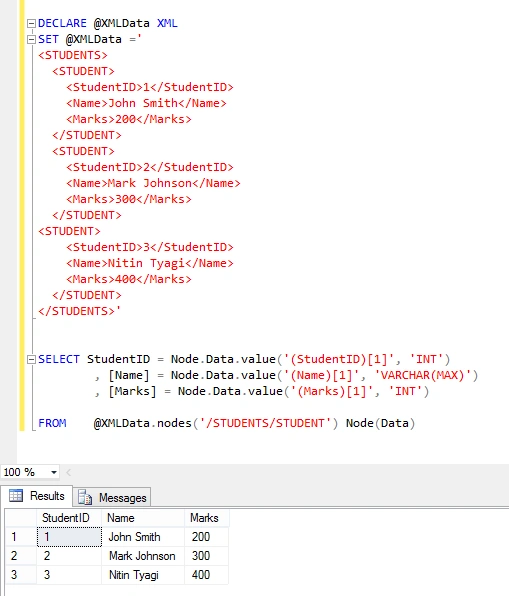Click the '(Marks)[1]' XPath string
The height and width of the screenshot is (596, 509).
[x=331, y=392]
